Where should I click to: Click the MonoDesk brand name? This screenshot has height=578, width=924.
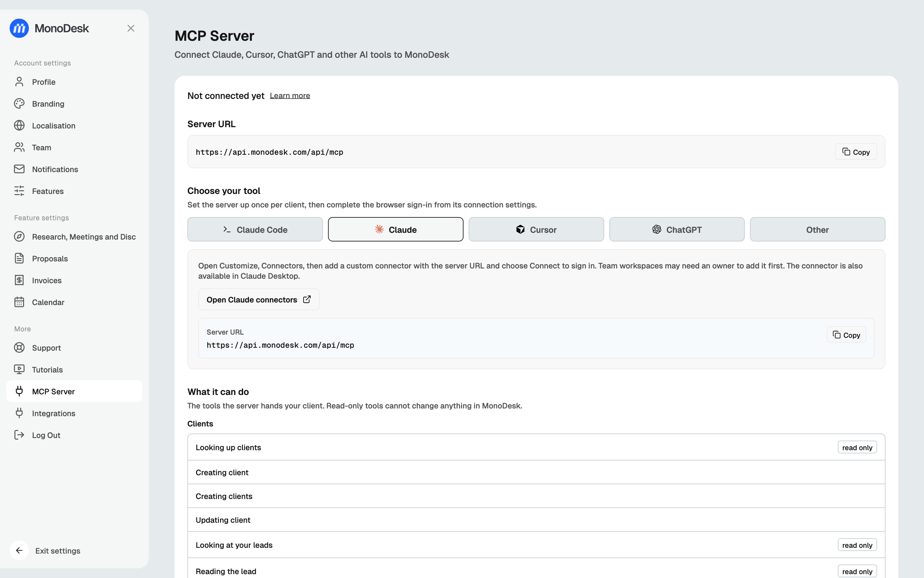click(x=62, y=28)
